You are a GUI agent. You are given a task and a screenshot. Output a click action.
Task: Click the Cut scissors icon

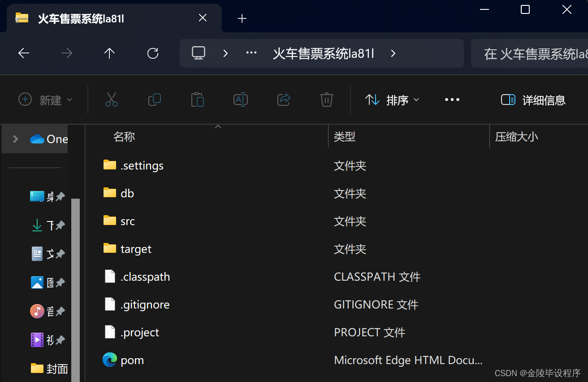(x=112, y=100)
